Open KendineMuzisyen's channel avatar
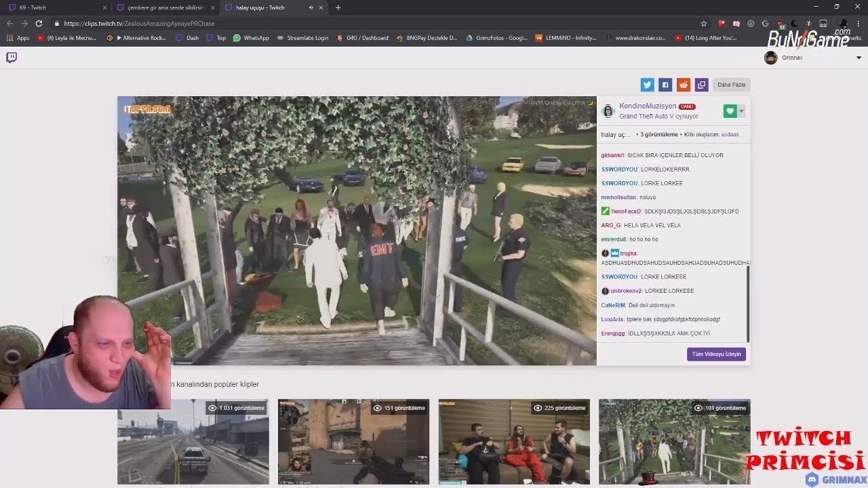Viewport: 868px width, 488px height. pyautogui.click(x=608, y=111)
